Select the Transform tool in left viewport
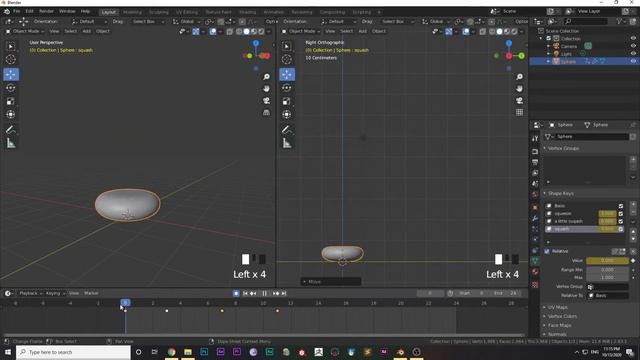640x360 pixels. (11, 115)
